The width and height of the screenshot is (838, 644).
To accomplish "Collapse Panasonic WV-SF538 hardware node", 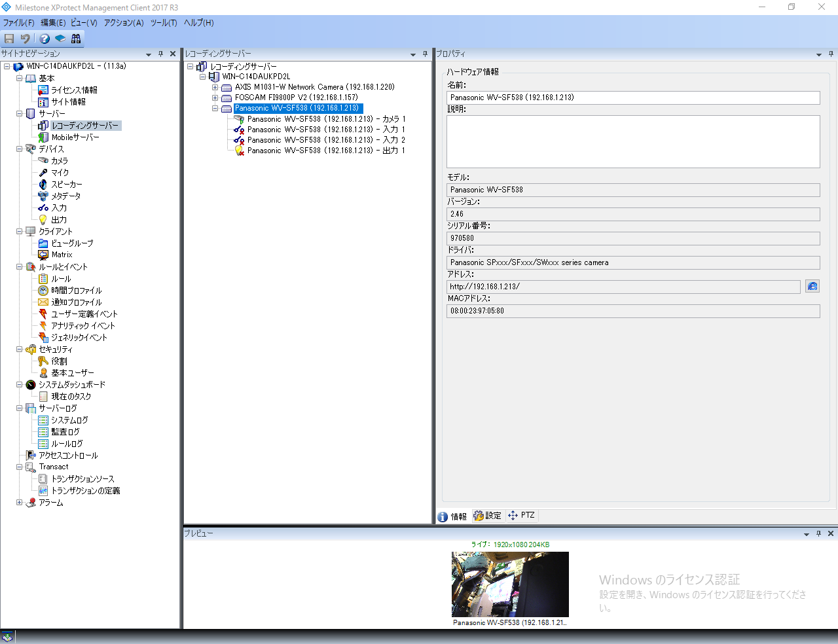I will pos(215,108).
